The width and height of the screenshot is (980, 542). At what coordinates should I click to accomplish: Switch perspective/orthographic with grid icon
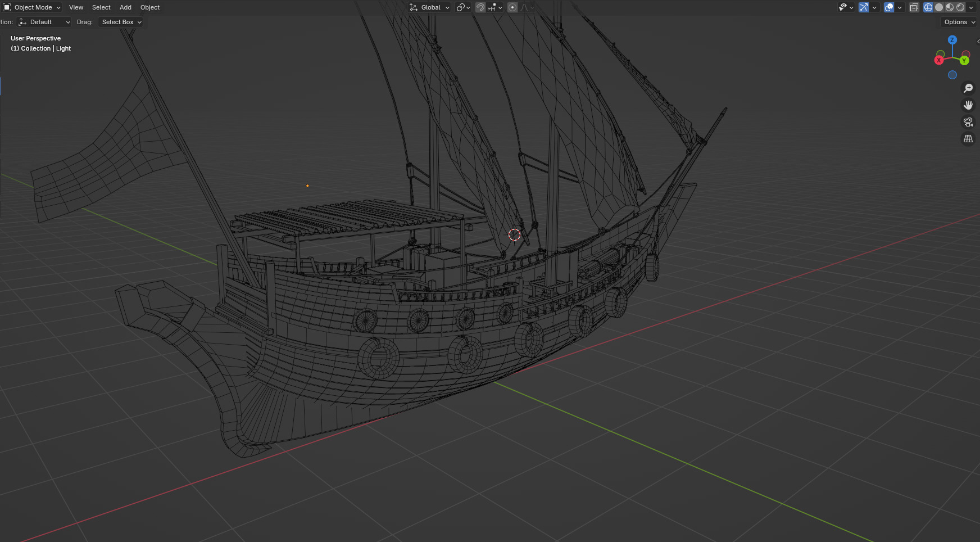pos(968,139)
